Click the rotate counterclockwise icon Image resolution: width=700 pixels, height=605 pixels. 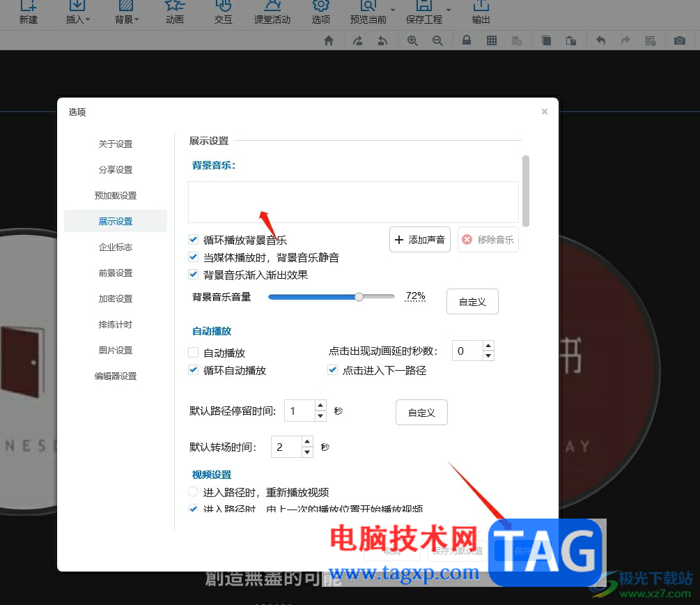click(382, 40)
